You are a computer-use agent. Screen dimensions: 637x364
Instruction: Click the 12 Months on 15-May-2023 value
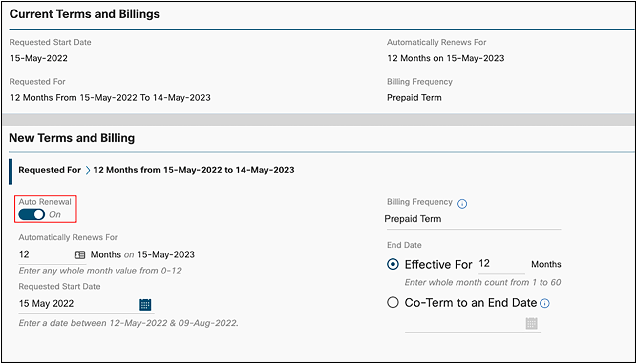[x=445, y=58]
